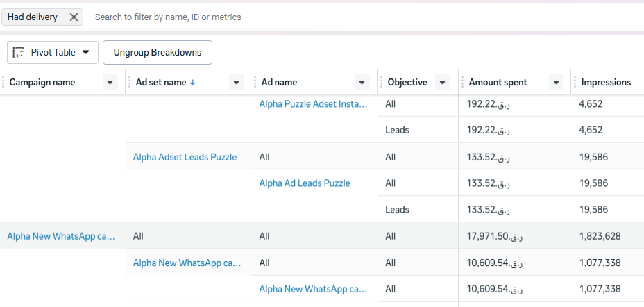Open Campaign name column options arrow

(x=110, y=83)
